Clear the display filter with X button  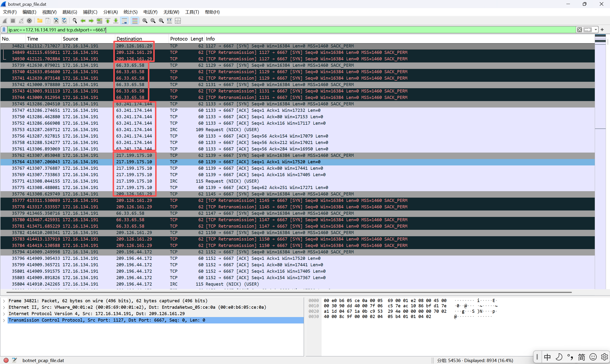tap(579, 30)
